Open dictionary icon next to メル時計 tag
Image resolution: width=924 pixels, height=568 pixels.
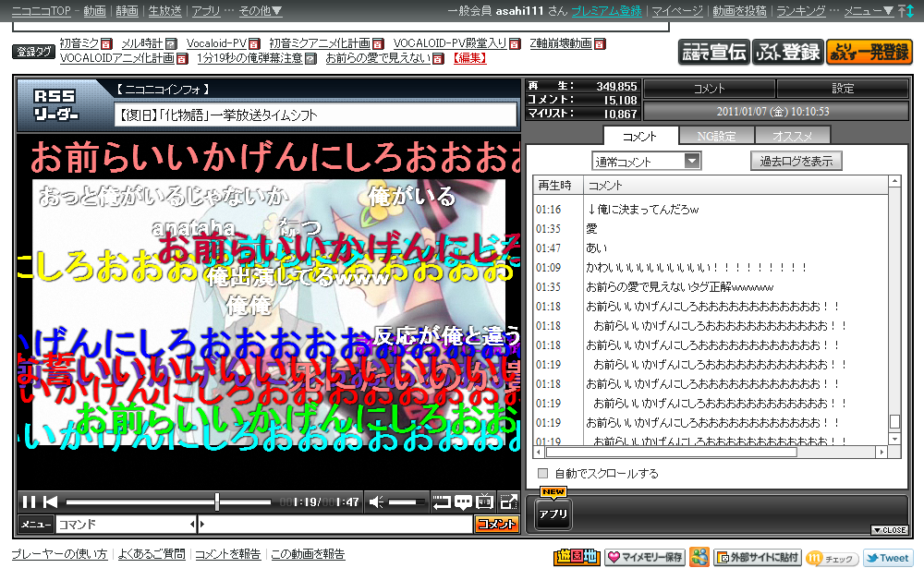171,43
